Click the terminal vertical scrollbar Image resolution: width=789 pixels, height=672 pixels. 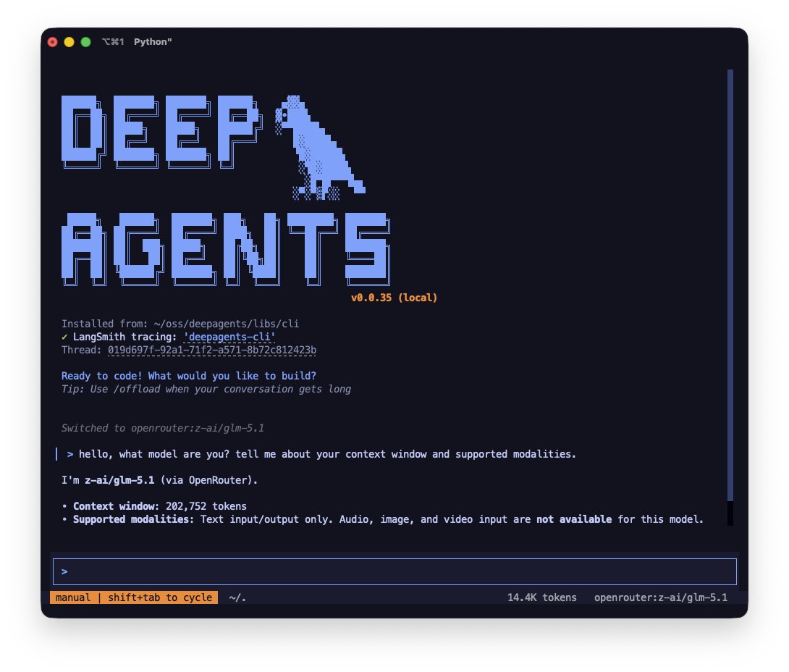[730, 297]
